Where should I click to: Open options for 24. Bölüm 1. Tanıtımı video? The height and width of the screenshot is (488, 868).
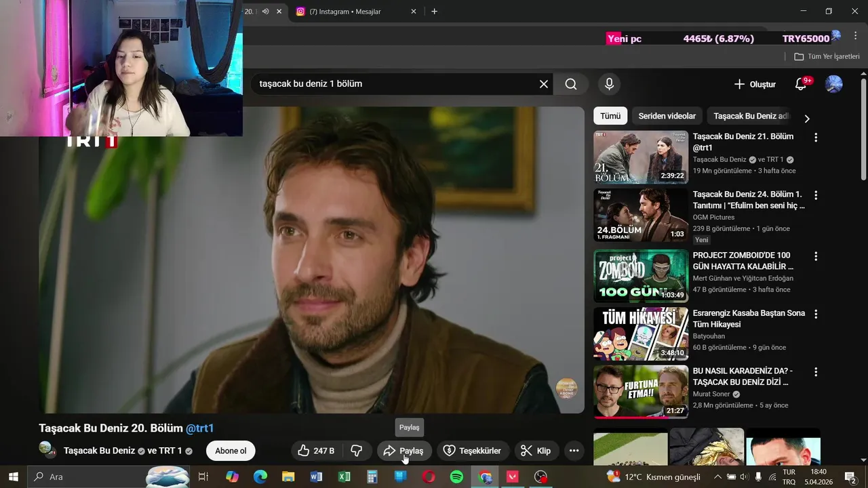click(x=816, y=195)
